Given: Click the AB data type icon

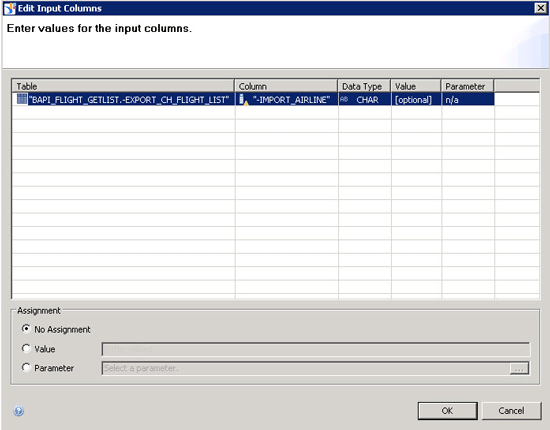Looking at the screenshot, I should tap(344, 99).
